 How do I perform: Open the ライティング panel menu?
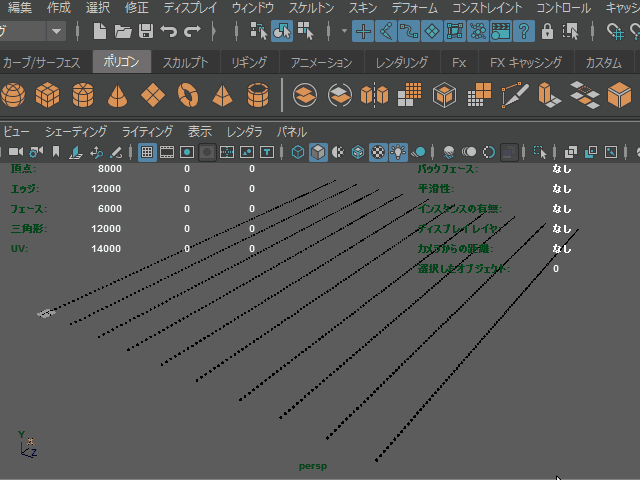pos(147,132)
